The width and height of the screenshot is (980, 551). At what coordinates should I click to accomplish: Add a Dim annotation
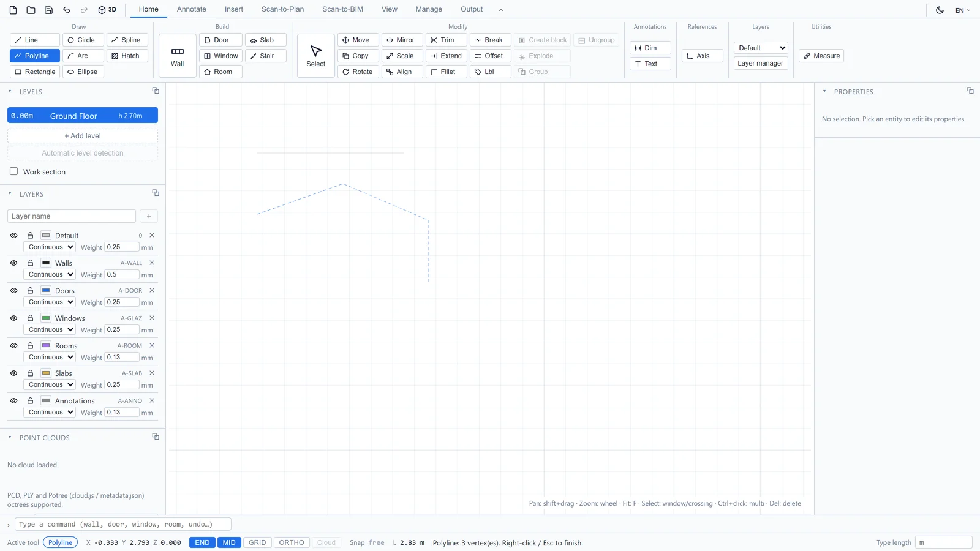(x=650, y=48)
